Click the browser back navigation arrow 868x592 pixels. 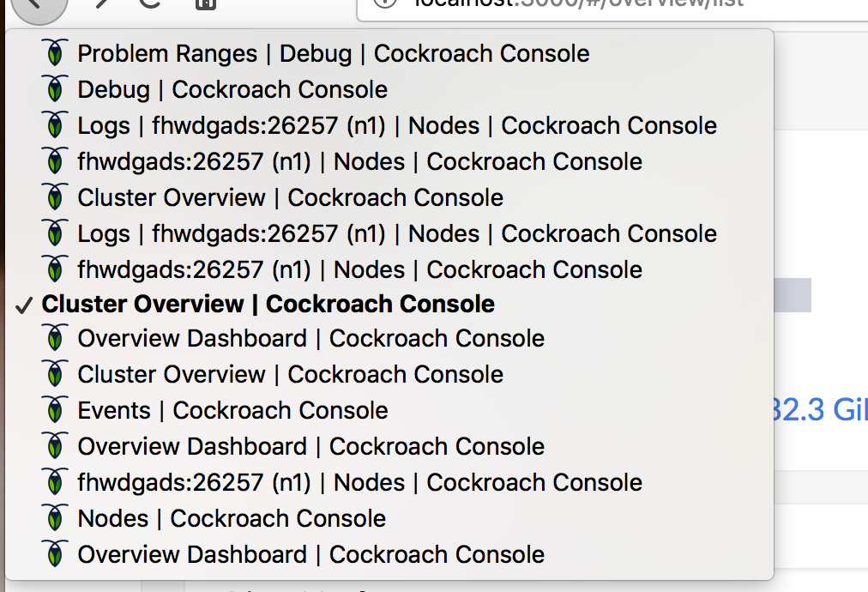(x=39, y=5)
